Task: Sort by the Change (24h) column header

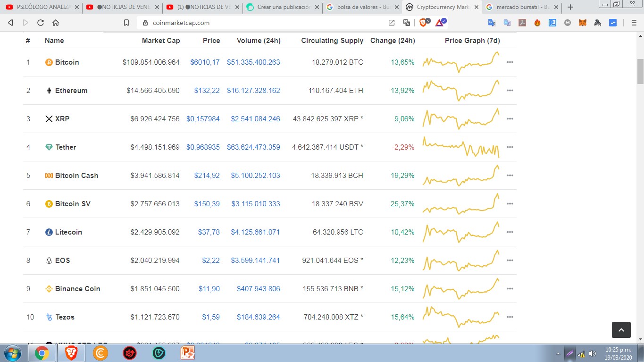Action: [393, 41]
